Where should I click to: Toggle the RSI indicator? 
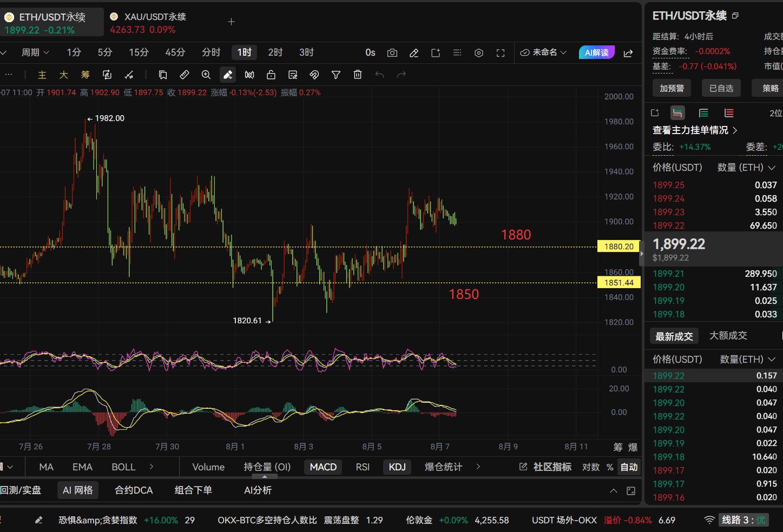click(x=363, y=467)
